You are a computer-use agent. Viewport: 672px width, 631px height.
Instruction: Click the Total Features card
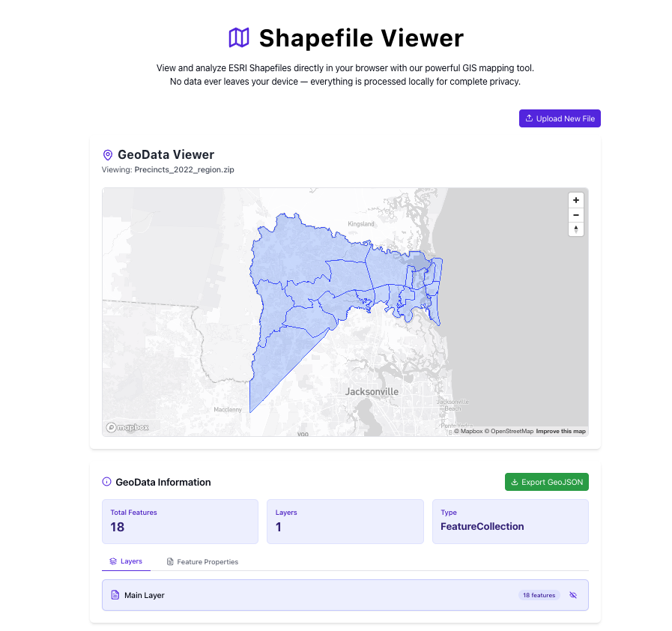click(x=180, y=521)
